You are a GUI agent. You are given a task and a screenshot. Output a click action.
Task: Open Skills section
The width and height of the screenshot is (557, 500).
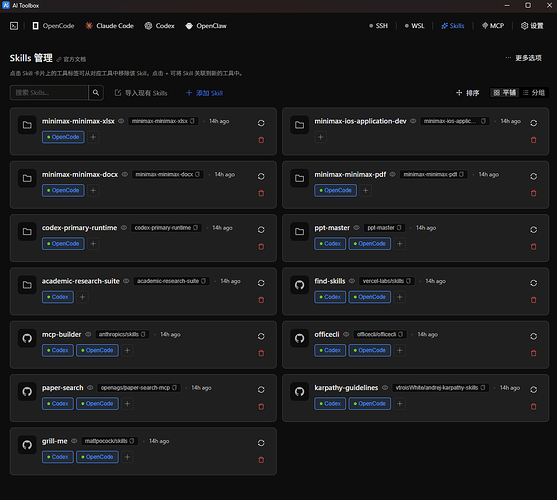click(x=453, y=26)
